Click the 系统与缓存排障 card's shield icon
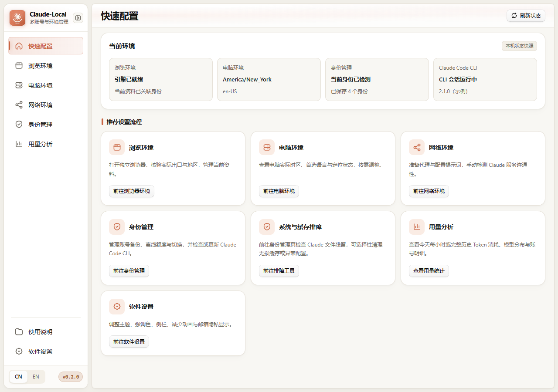Screen dimensions: 558x392 [267, 227]
